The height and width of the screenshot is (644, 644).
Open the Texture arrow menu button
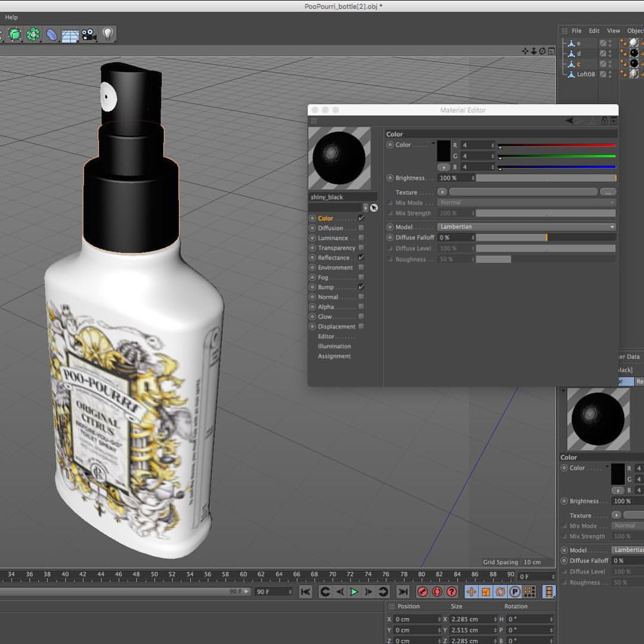442,192
